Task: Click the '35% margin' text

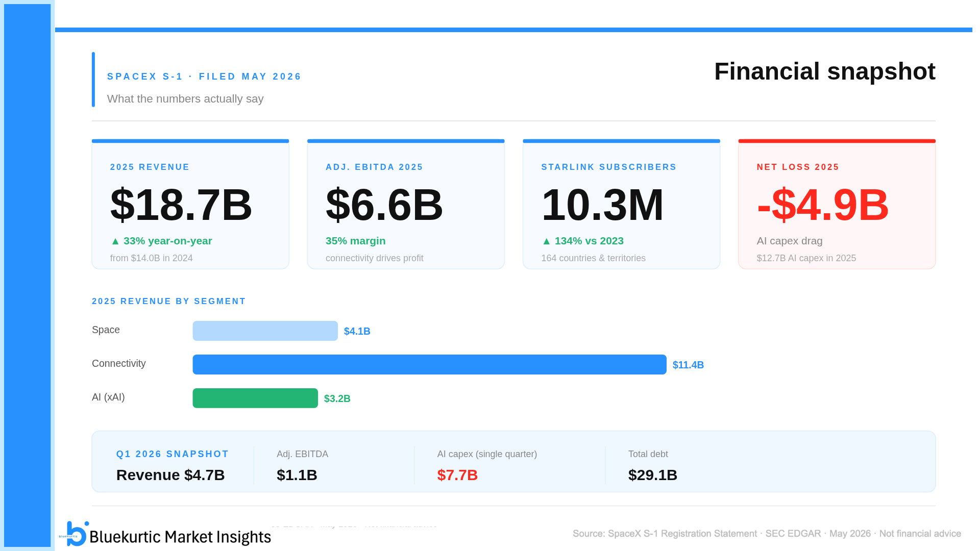Action: click(355, 241)
